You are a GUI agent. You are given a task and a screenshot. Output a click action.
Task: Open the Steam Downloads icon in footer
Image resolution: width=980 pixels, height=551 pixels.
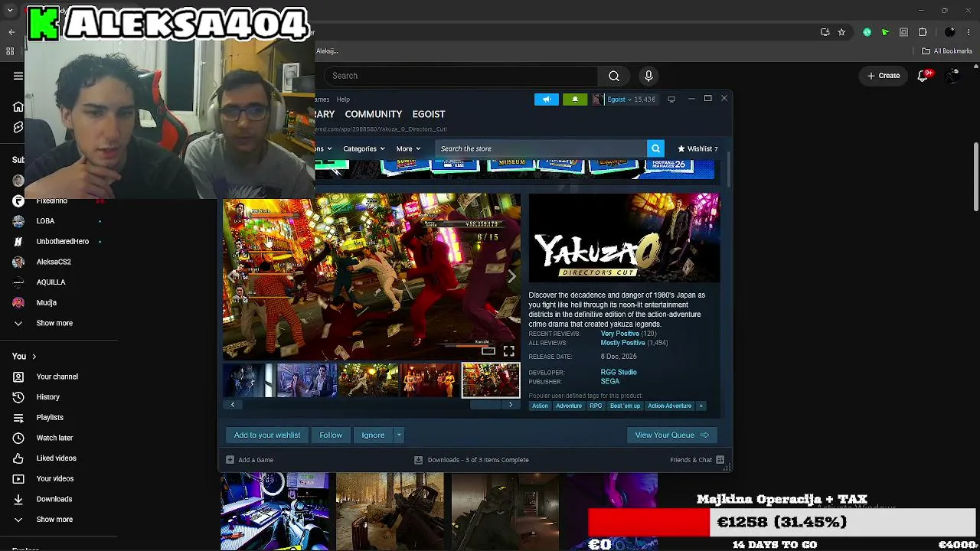coord(418,460)
